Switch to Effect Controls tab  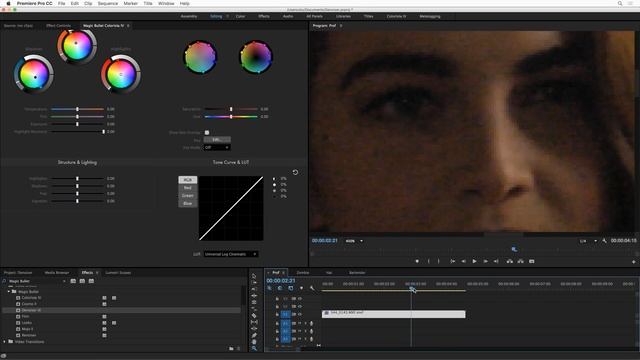58,26
